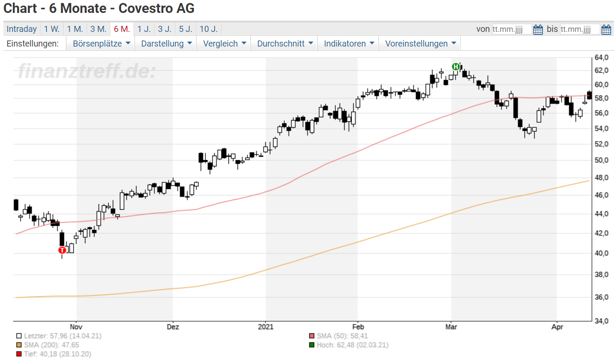
Task: Click the 'Chart - 6 Monate - Covestro AG' heading
Action: [x=99, y=8]
